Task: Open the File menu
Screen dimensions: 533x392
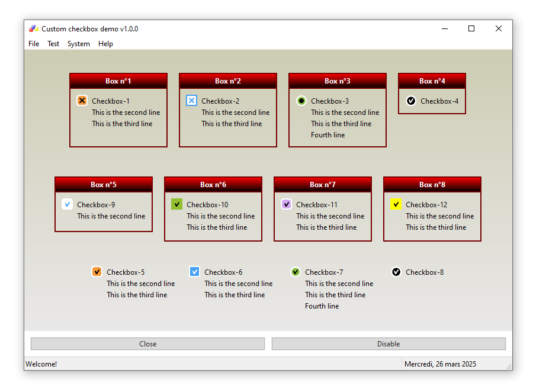Action: (34, 44)
